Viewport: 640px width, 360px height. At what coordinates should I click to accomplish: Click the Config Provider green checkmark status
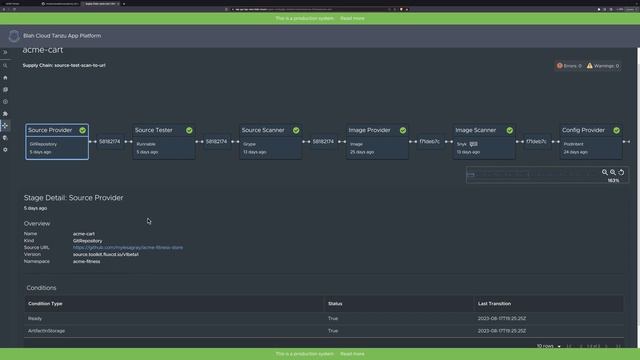point(616,130)
